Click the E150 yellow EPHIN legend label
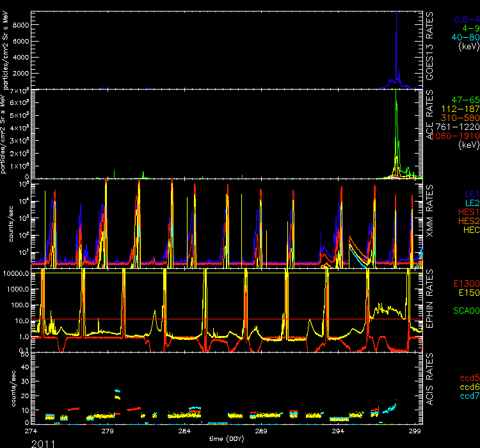480x448 pixels. (468, 292)
